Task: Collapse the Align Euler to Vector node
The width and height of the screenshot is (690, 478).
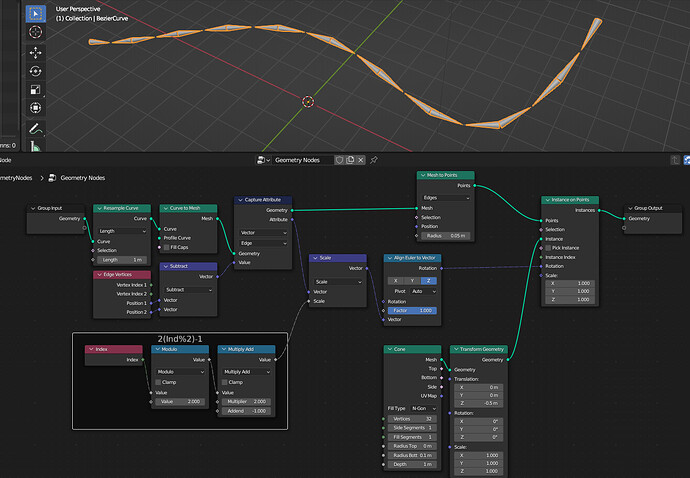Action: click(x=390, y=258)
